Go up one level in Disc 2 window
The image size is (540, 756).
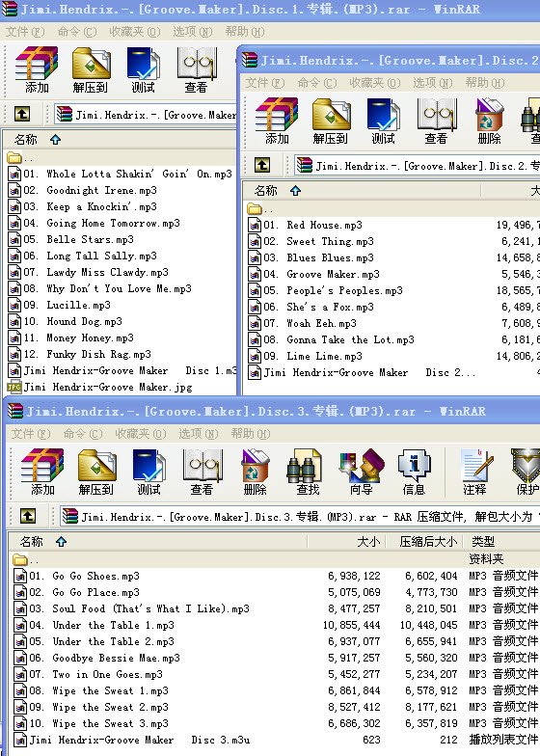click(262, 166)
